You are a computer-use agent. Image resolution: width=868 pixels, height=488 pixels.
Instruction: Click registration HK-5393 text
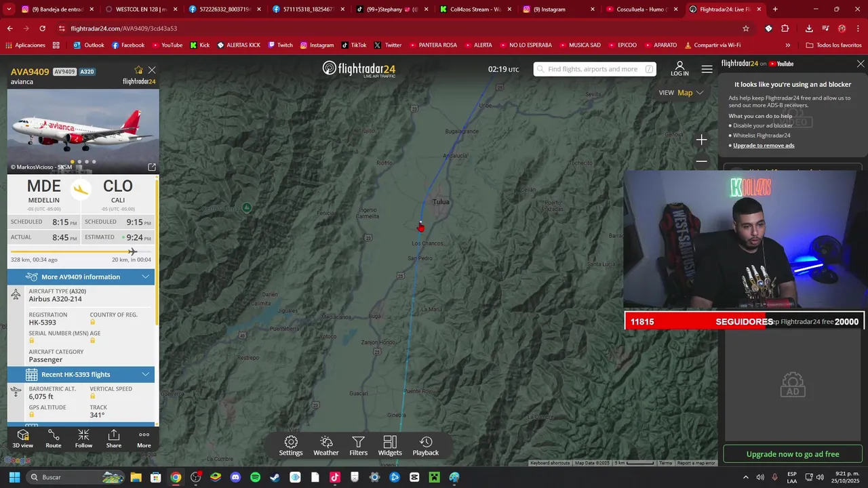pos(43,323)
